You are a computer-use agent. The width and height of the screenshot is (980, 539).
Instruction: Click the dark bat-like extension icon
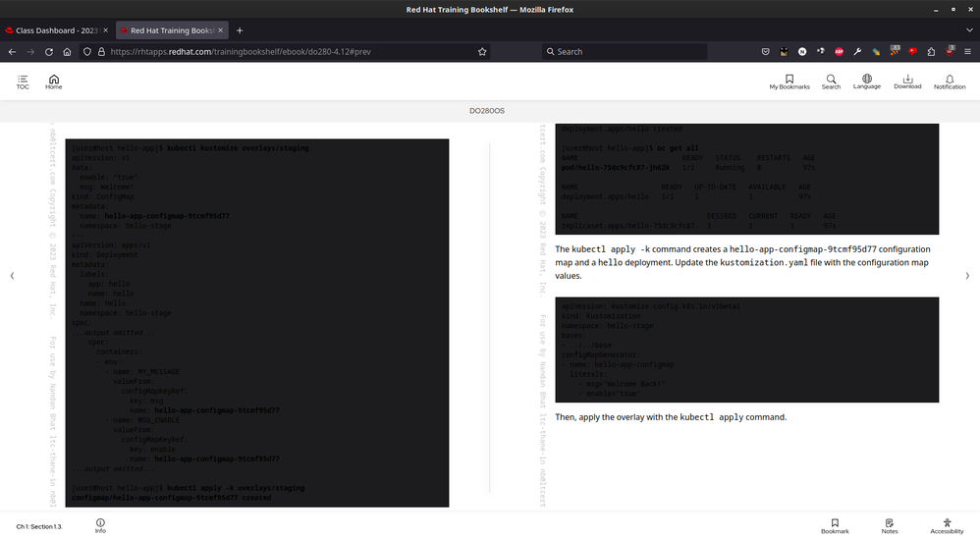tap(784, 52)
